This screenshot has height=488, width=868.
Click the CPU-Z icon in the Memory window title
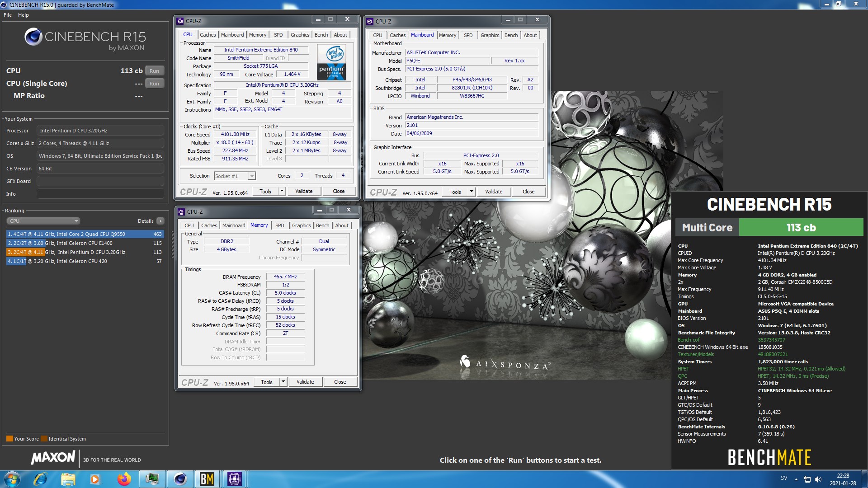(181, 211)
